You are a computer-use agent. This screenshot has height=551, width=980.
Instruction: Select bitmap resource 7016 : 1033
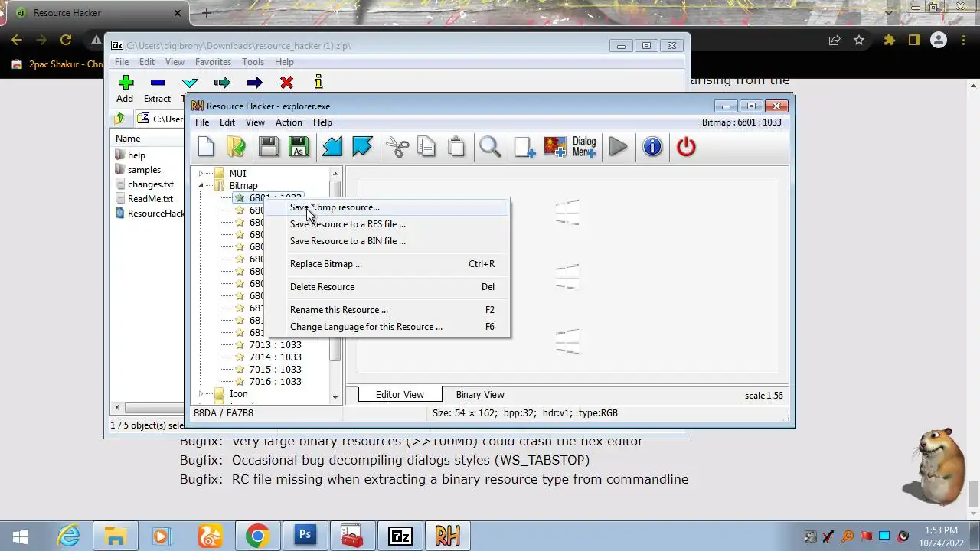point(275,382)
